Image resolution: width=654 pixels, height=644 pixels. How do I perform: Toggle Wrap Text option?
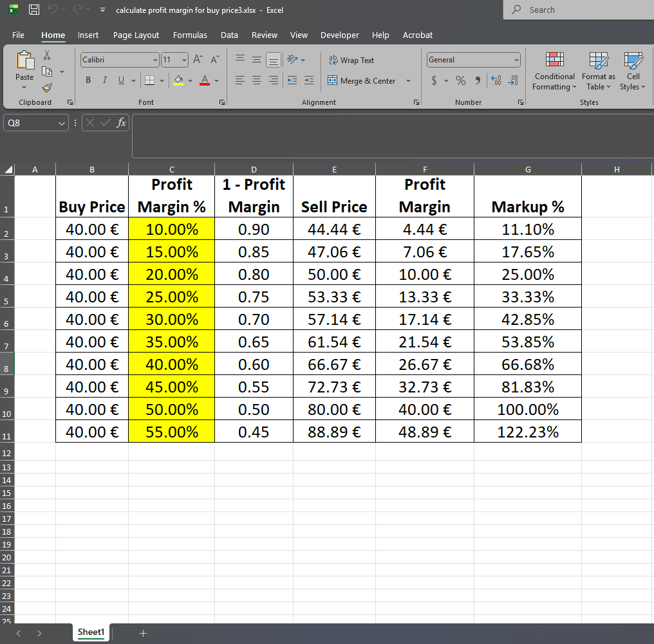click(x=351, y=60)
